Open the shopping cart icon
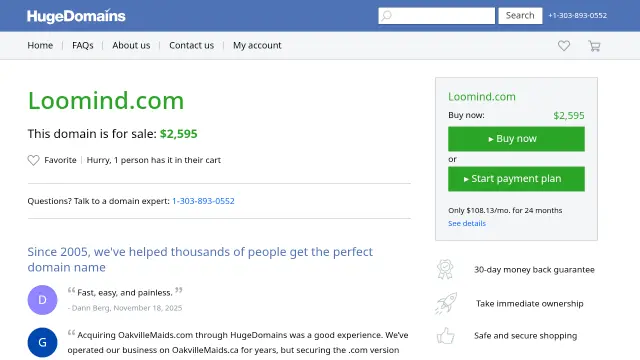 click(x=594, y=46)
